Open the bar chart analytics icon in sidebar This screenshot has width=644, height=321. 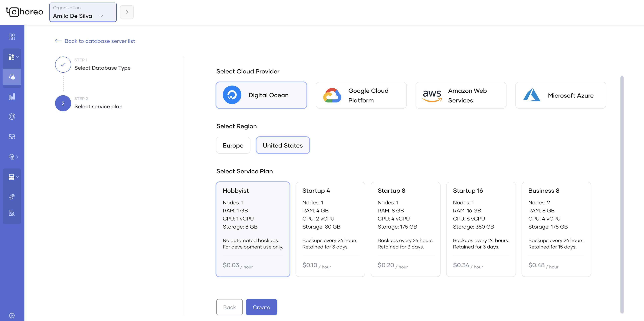click(x=12, y=97)
